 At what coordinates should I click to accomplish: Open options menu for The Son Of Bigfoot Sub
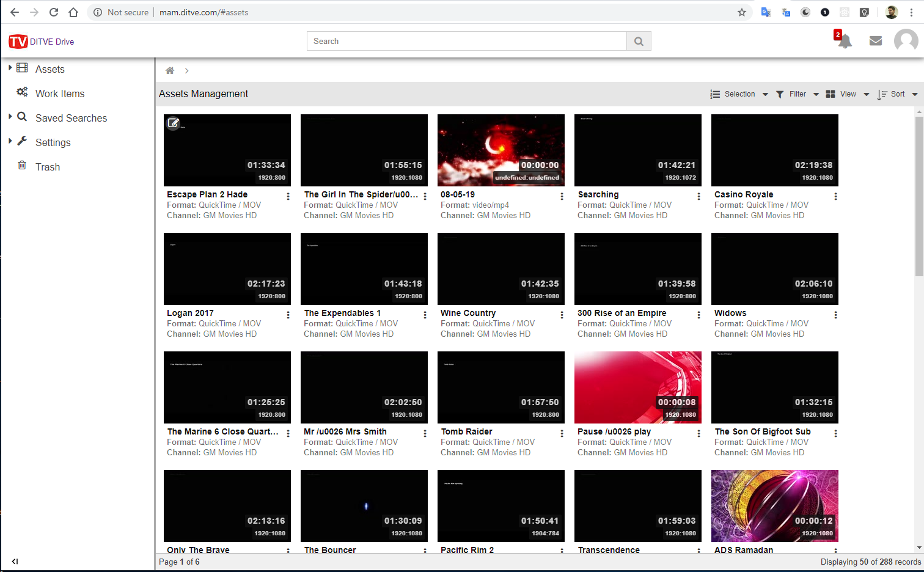835,433
